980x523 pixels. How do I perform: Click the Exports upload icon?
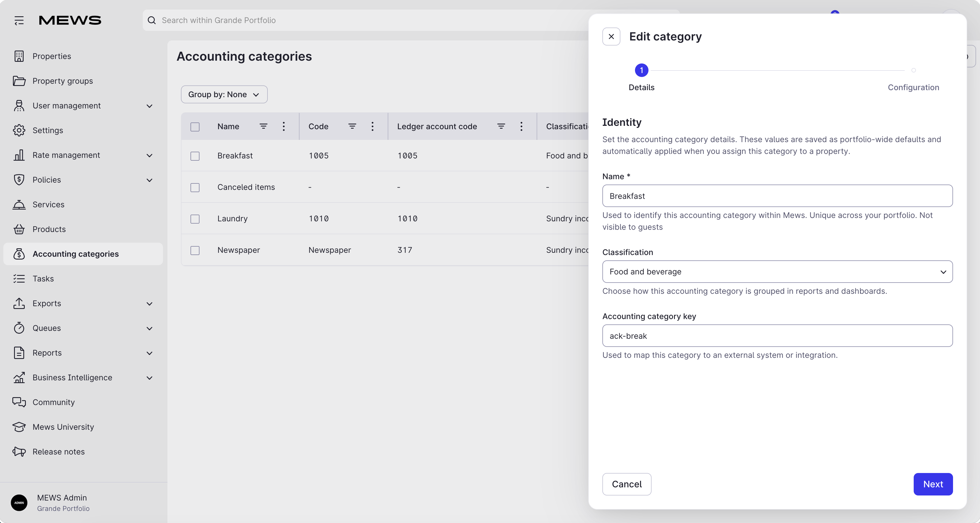[x=19, y=304]
